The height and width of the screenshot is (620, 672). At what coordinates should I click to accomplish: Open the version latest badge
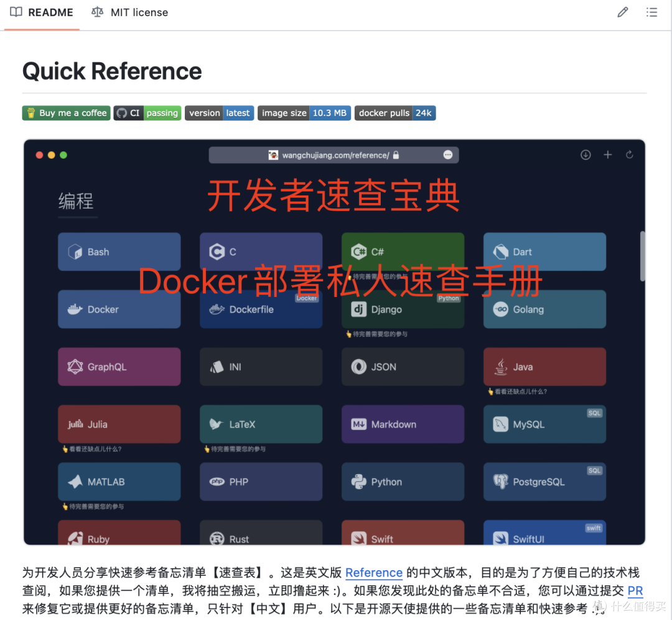[219, 113]
